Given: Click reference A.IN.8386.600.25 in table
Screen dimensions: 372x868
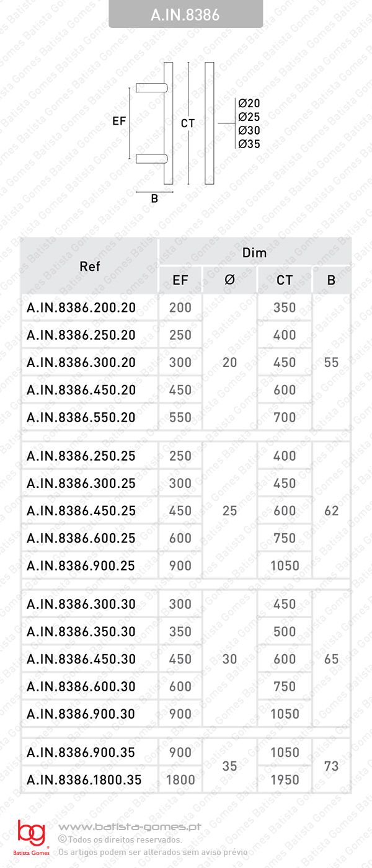Looking at the screenshot, I should point(81,538).
